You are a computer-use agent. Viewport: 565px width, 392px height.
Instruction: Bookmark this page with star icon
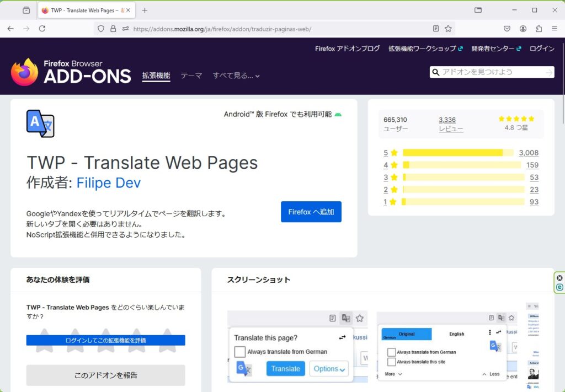448,29
